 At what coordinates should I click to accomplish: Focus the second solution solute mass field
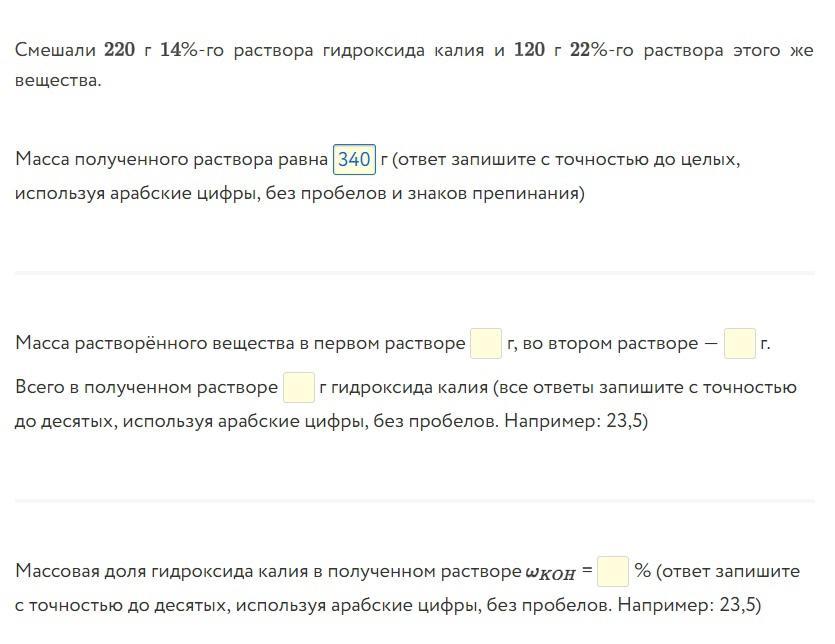coord(739,344)
